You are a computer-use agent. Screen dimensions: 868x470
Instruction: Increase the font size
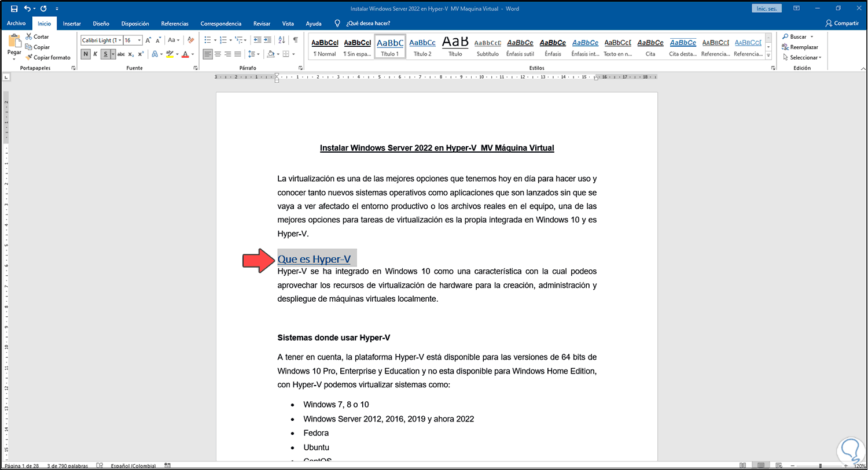pyautogui.click(x=149, y=40)
